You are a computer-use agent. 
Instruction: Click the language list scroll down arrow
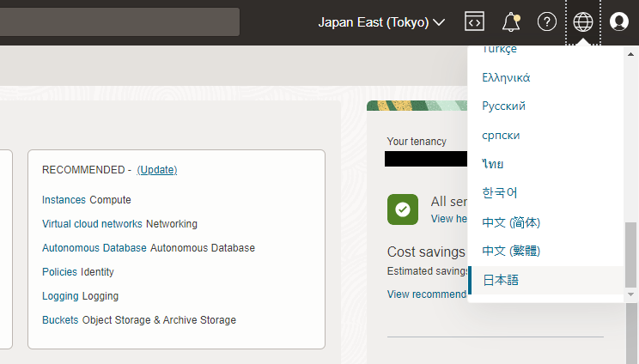click(x=631, y=294)
